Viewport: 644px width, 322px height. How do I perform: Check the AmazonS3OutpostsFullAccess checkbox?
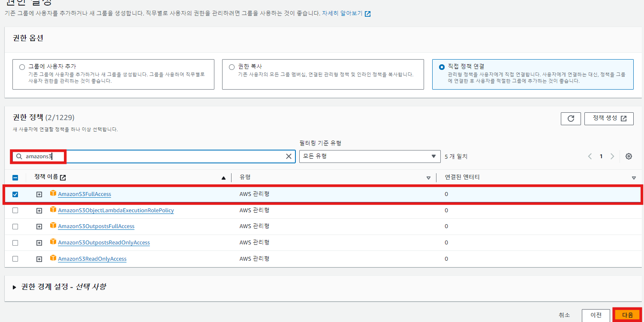(x=15, y=226)
